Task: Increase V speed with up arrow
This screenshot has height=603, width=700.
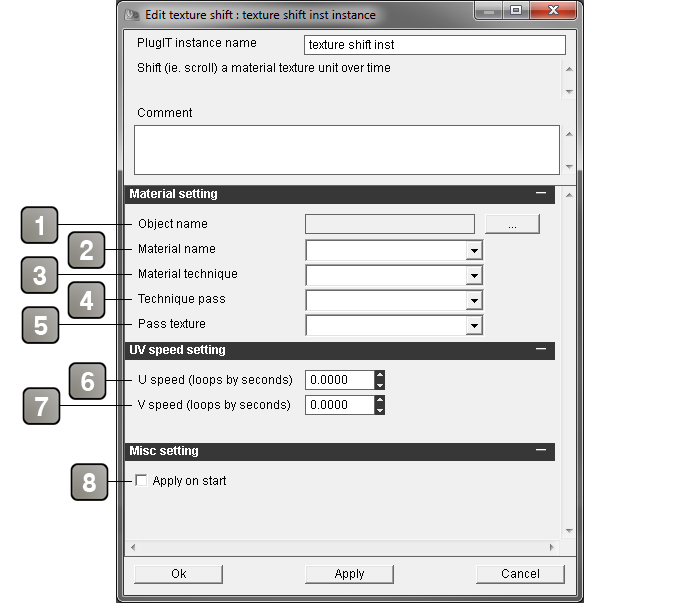Action: tap(379, 400)
